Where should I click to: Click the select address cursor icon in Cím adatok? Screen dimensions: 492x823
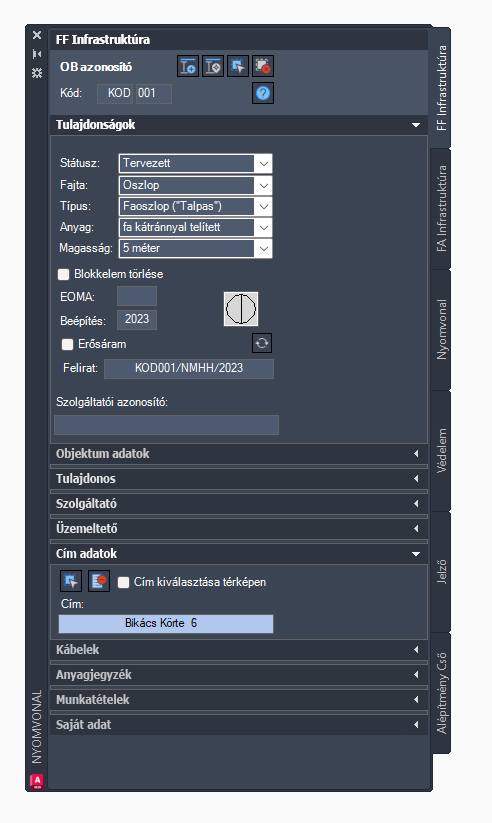70,581
